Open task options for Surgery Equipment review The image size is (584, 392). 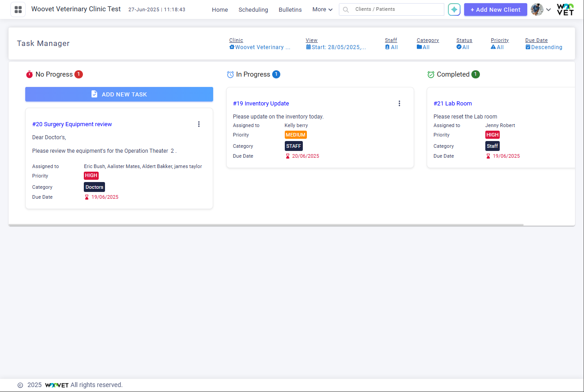click(x=199, y=124)
